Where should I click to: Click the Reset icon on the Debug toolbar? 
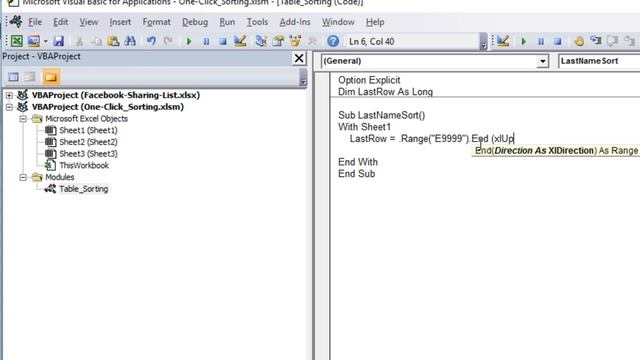(558, 41)
